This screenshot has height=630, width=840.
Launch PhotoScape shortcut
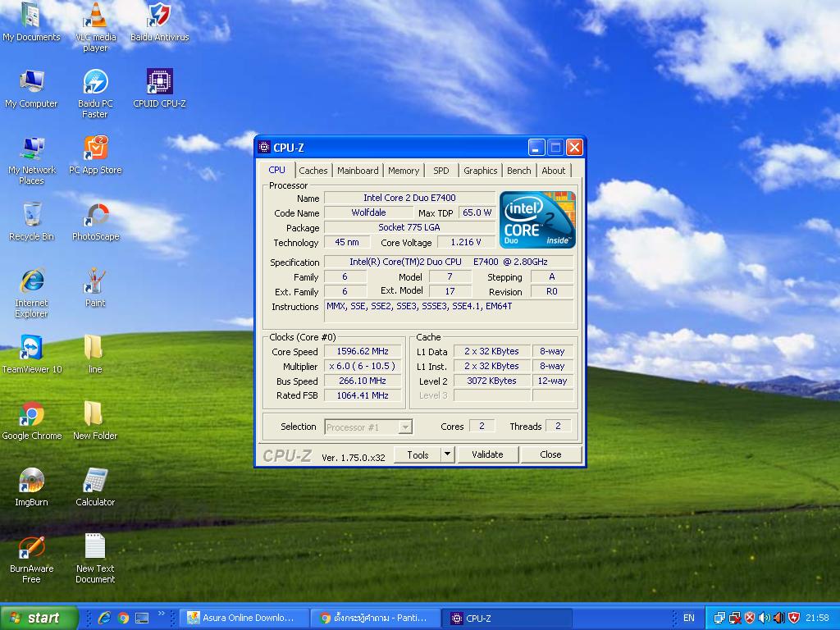pyautogui.click(x=96, y=221)
